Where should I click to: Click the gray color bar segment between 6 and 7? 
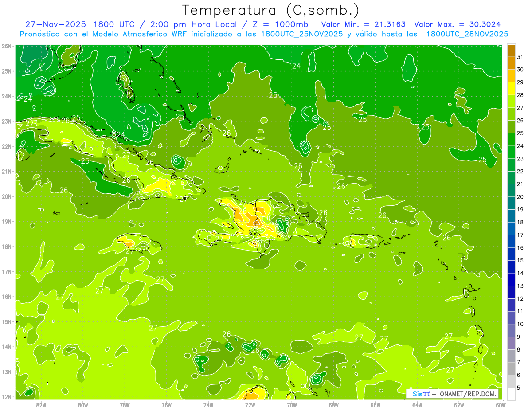coord(511,368)
